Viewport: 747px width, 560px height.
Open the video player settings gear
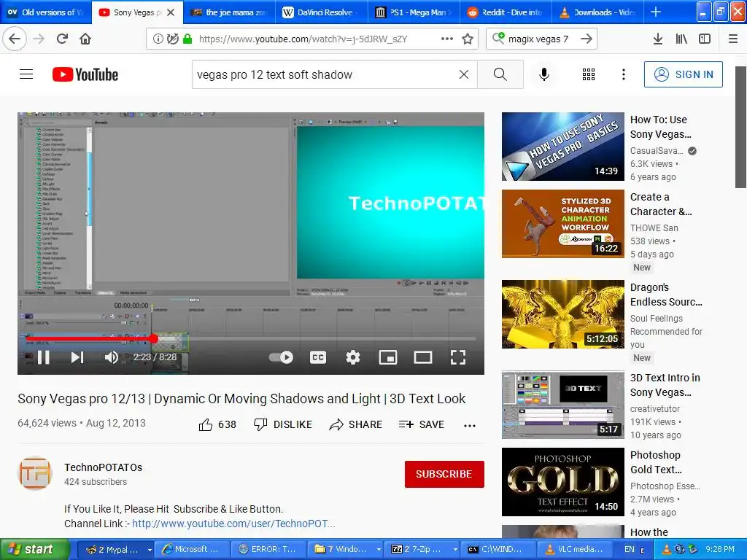point(353,357)
